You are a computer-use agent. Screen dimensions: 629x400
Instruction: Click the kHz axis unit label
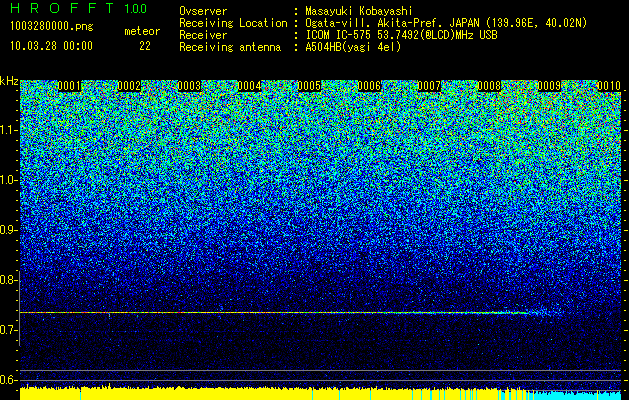point(9,81)
